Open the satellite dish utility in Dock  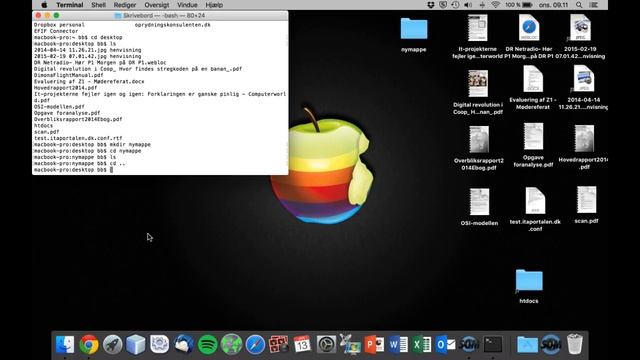click(350, 344)
